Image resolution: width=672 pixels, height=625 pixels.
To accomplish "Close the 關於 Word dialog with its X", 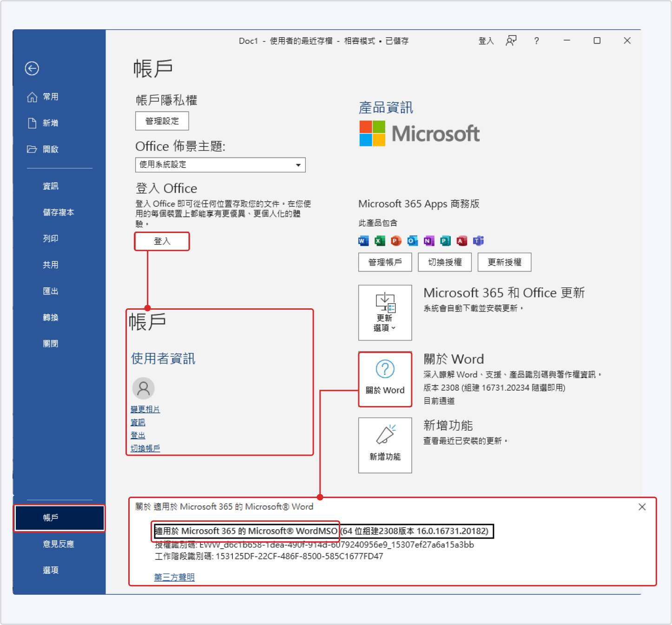I will pyautogui.click(x=642, y=507).
